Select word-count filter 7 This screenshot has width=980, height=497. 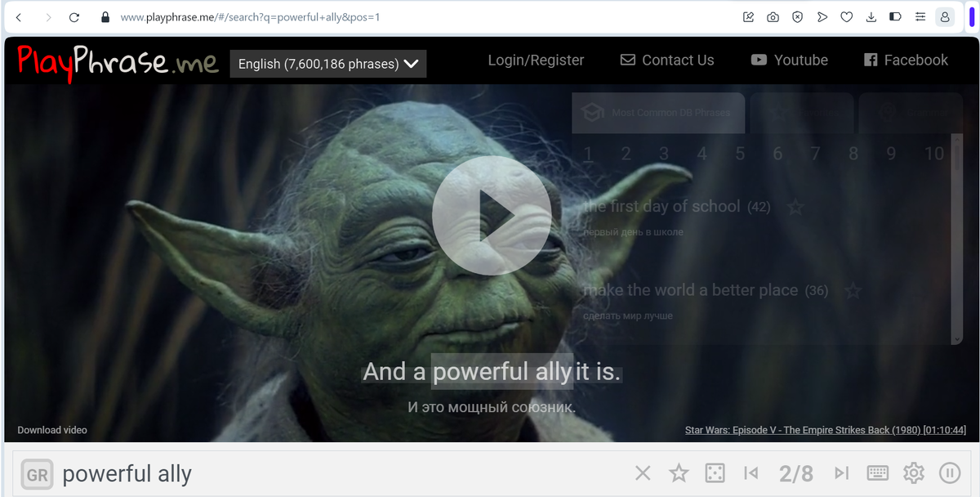[815, 154]
